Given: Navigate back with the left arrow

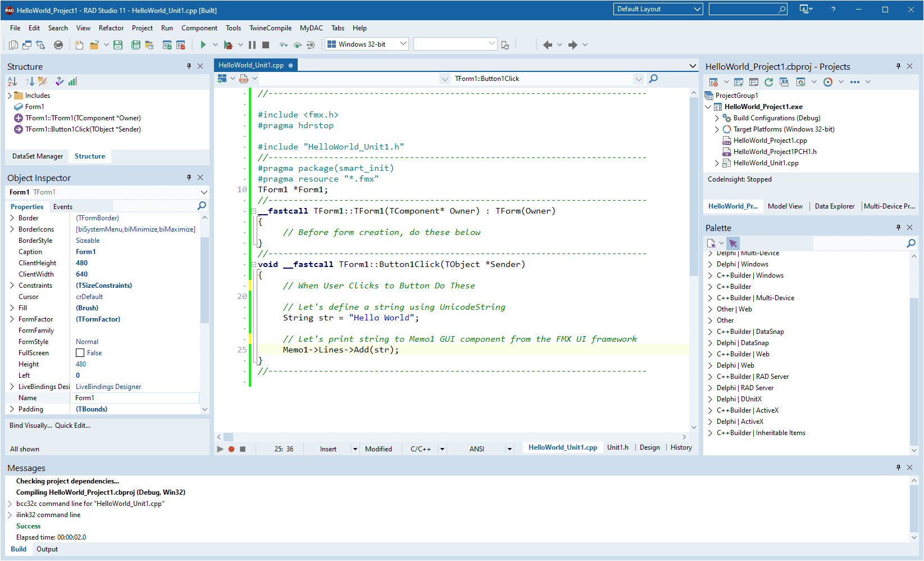Looking at the screenshot, I should [548, 44].
